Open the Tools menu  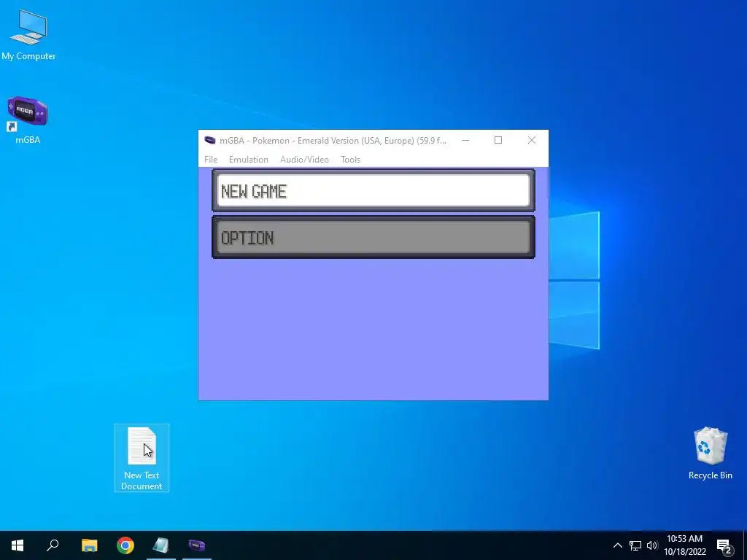(x=350, y=160)
